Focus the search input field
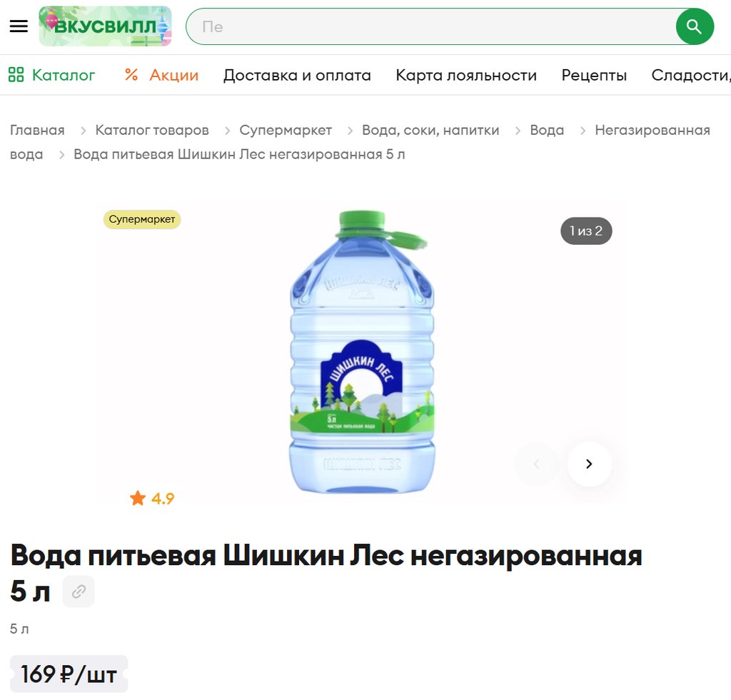 [x=431, y=26]
